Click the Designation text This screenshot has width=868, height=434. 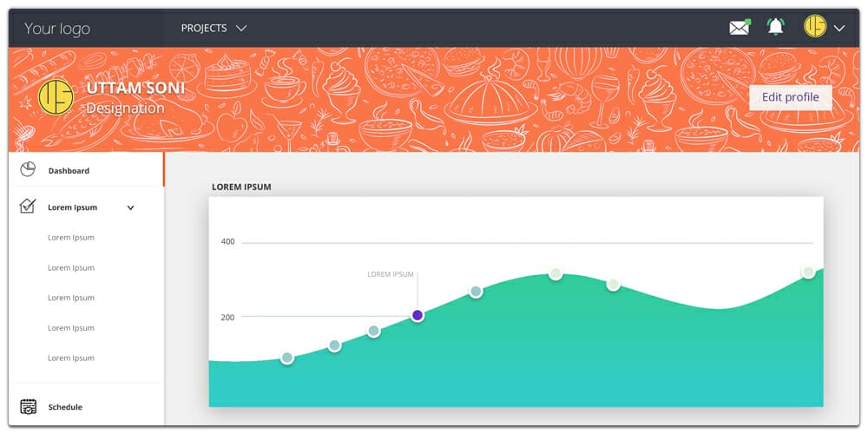(x=125, y=108)
